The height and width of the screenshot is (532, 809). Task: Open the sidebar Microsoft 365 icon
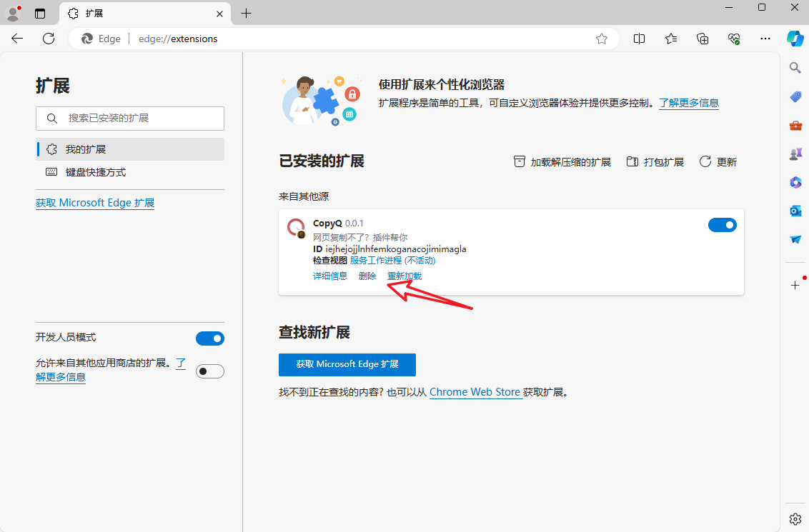pyautogui.click(x=795, y=182)
